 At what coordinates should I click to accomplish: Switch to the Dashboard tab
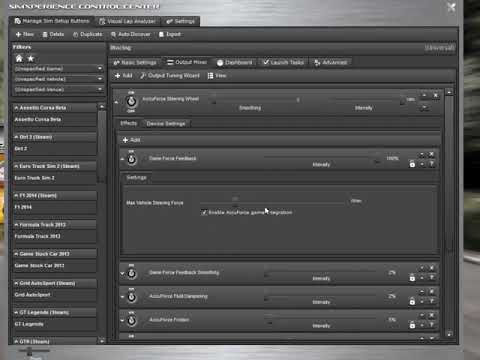[235, 62]
